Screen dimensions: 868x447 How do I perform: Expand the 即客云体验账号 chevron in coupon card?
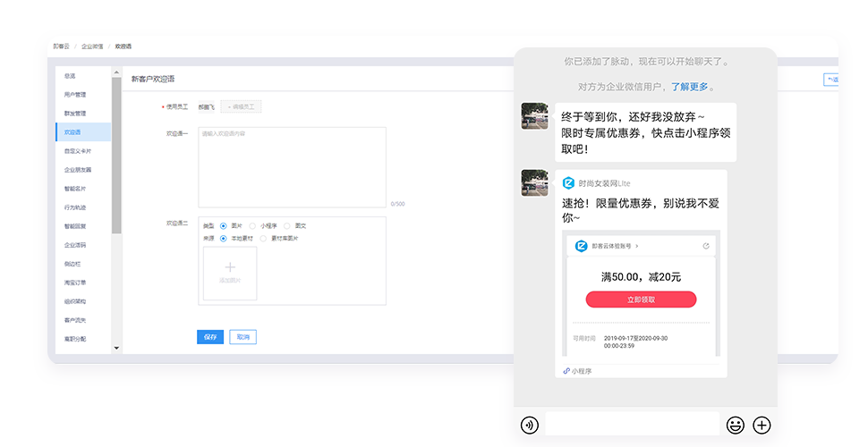point(637,245)
